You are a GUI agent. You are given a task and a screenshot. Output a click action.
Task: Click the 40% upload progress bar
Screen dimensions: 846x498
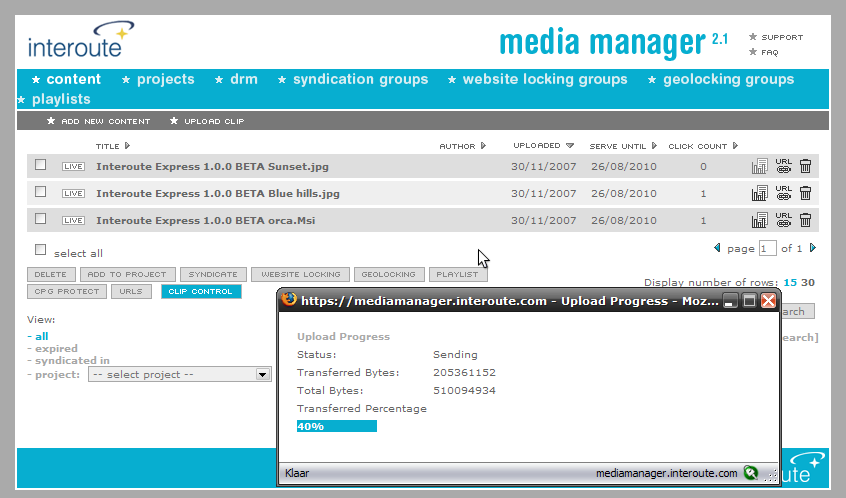337,426
